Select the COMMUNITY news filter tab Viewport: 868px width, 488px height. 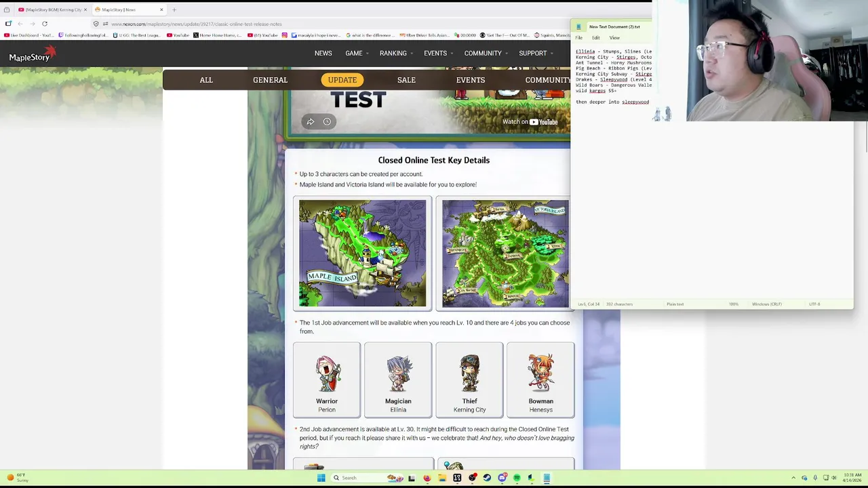[x=548, y=80]
